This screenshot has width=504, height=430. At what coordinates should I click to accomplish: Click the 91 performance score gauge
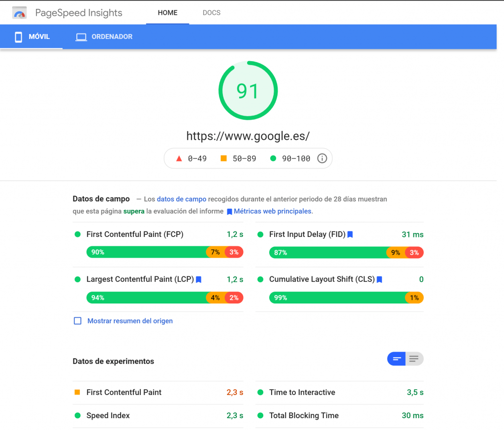point(248,91)
